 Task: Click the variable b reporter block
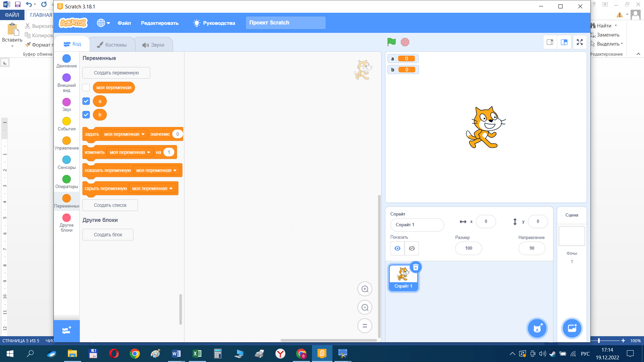point(100,115)
